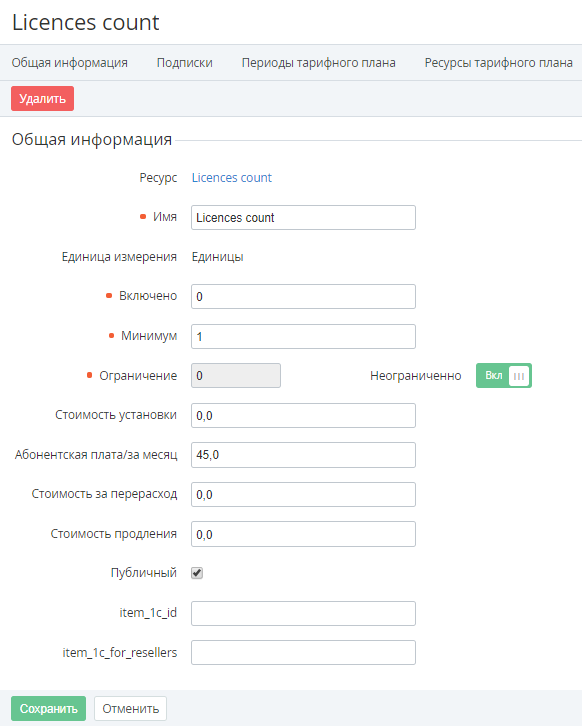Select the Стоимость за перерасход field
This screenshot has width=582, height=727.
pyautogui.click(x=303, y=494)
